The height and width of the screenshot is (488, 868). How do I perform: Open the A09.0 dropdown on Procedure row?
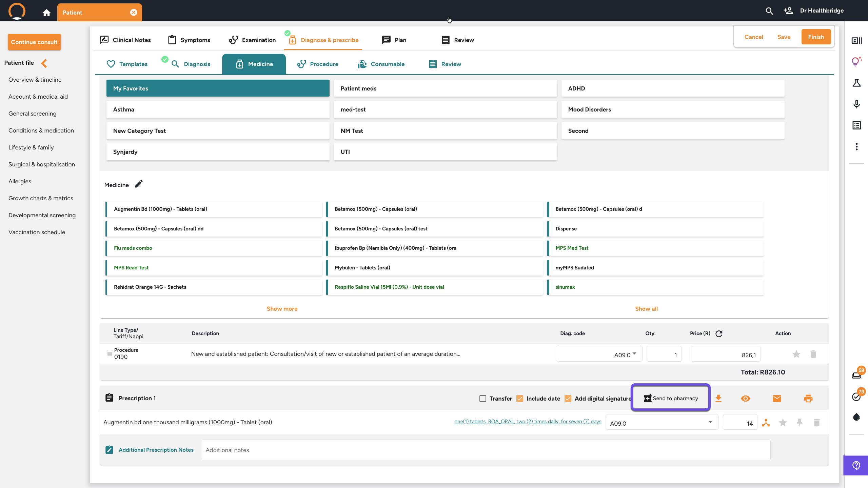pos(599,354)
